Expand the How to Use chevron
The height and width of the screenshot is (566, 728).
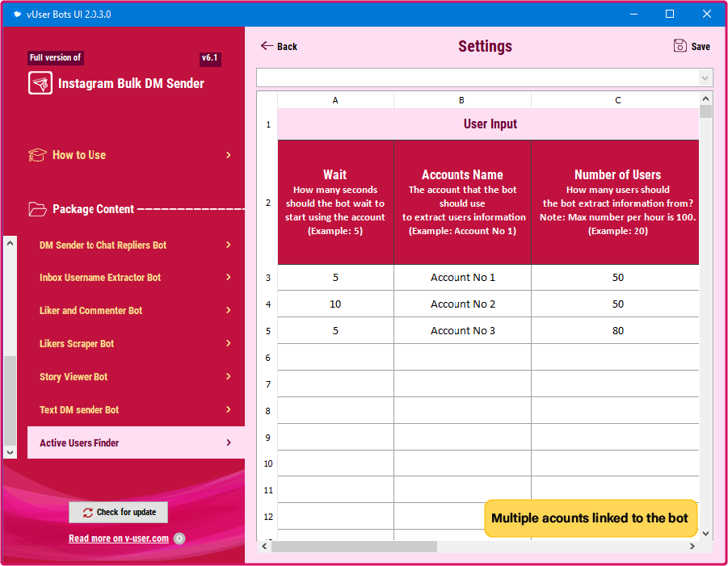(x=228, y=155)
